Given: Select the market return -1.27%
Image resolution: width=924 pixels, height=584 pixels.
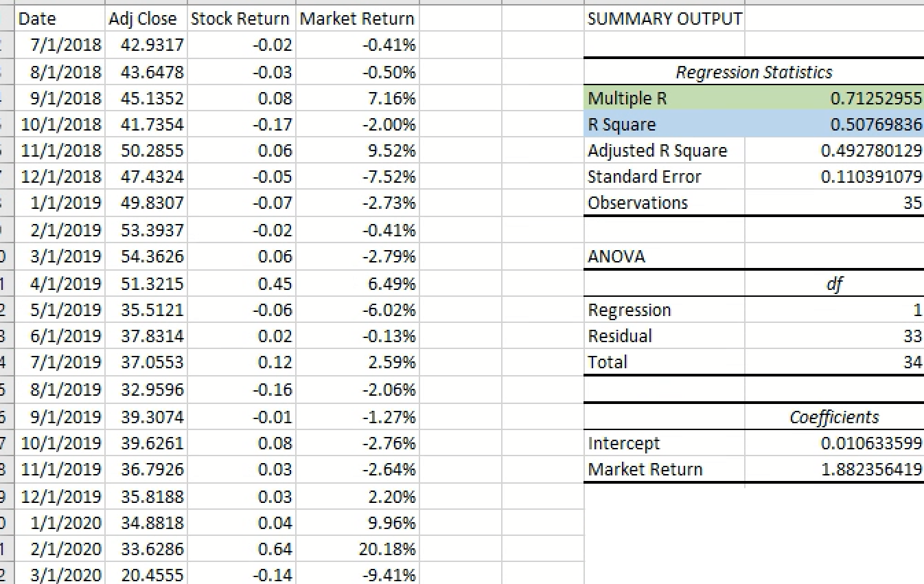Looking at the screenshot, I should (x=357, y=417).
